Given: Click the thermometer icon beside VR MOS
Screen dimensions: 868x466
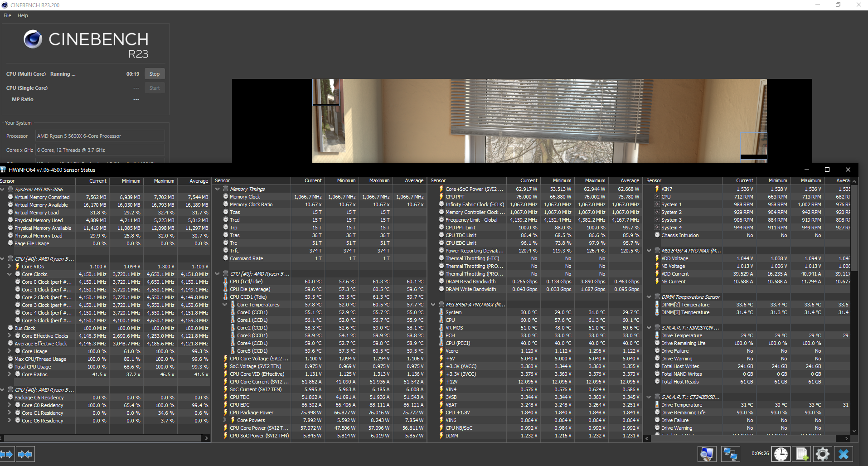Looking at the screenshot, I should 441,328.
